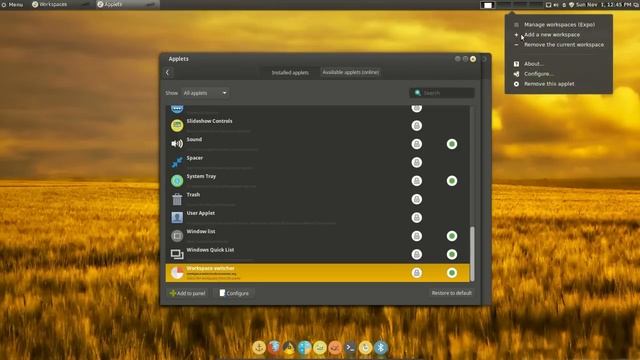Select the "Window list" row text
This screenshot has width=640, height=360.
click(201, 231)
